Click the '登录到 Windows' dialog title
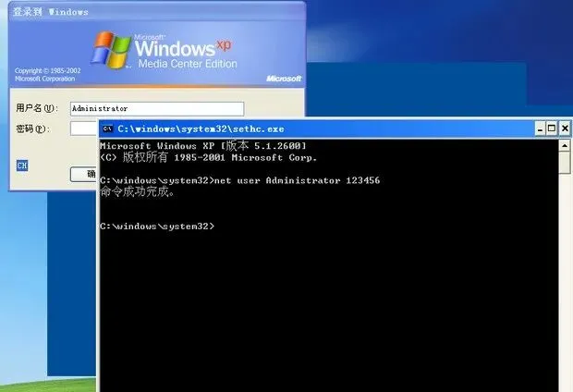The width and height of the screenshot is (573, 392). [51, 12]
